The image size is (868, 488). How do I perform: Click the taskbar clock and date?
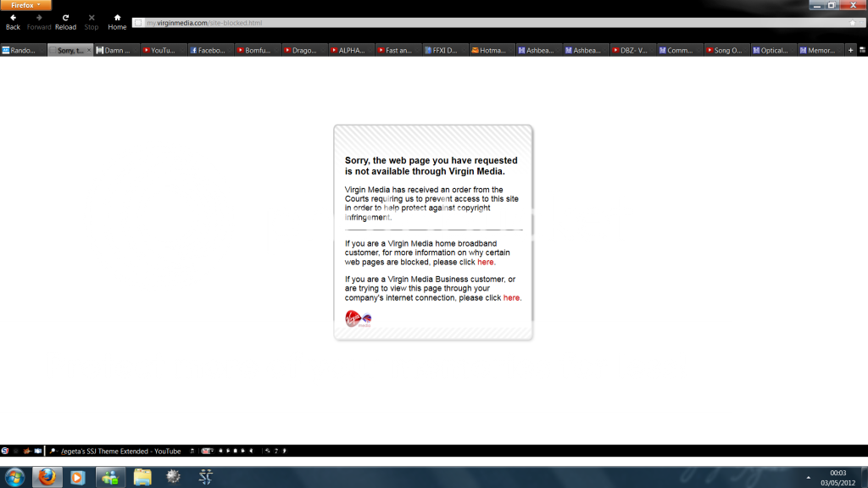coord(837,477)
